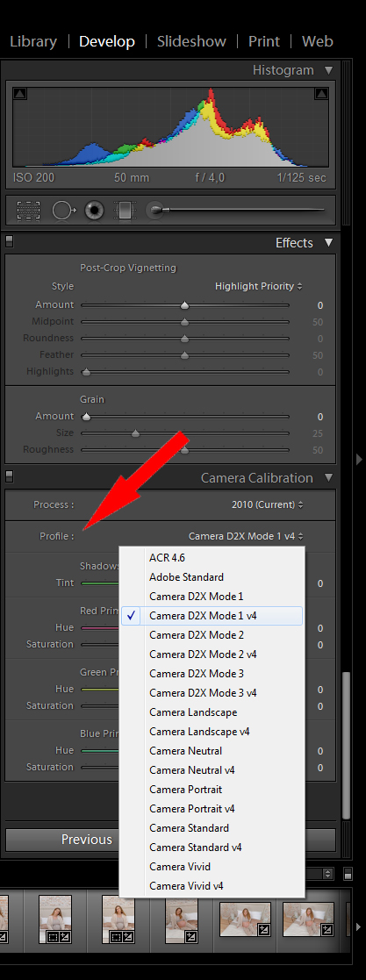
Task: Toggle the Camera Calibration panel switch
Action: (x=10, y=476)
